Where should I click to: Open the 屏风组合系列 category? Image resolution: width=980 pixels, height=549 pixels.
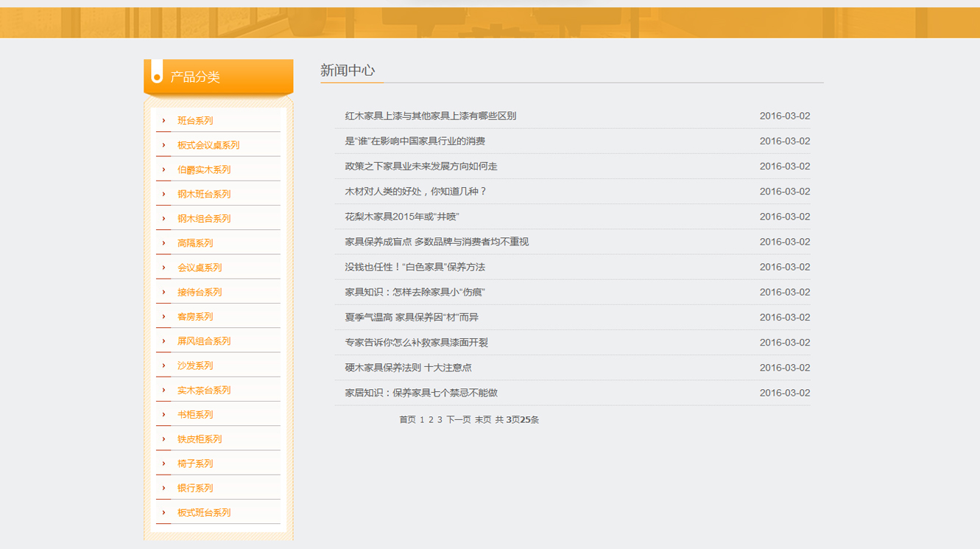pyautogui.click(x=204, y=341)
